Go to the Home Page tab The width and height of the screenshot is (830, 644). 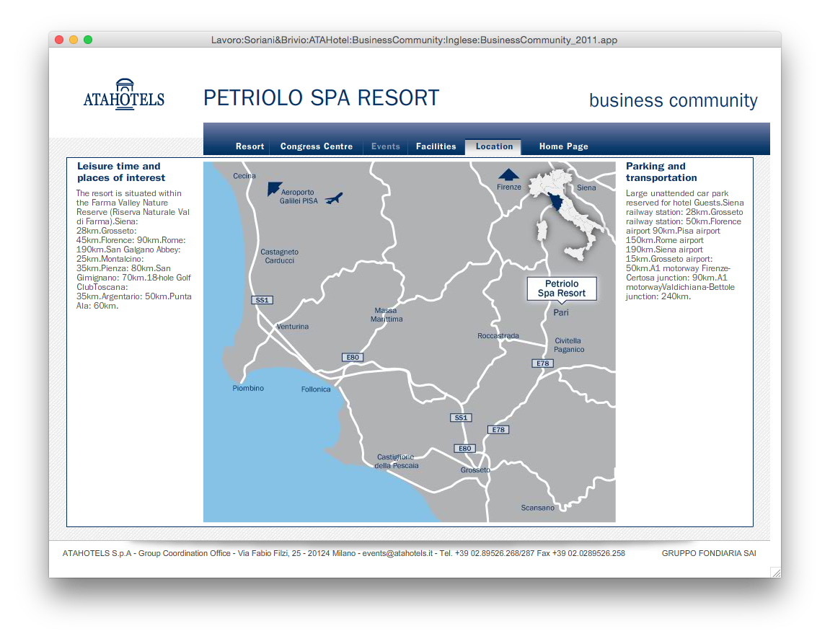click(x=563, y=146)
